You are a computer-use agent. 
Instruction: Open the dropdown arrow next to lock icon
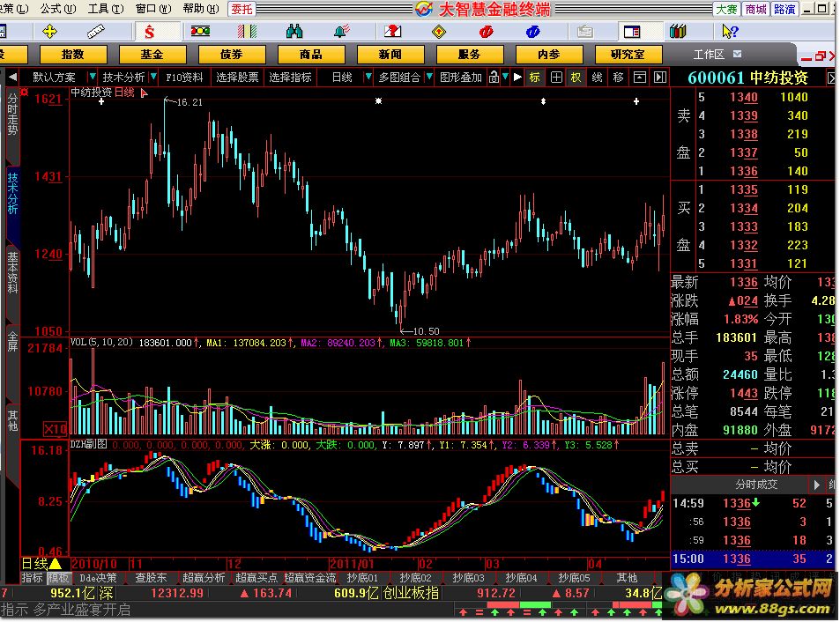pyautogui.click(x=505, y=77)
